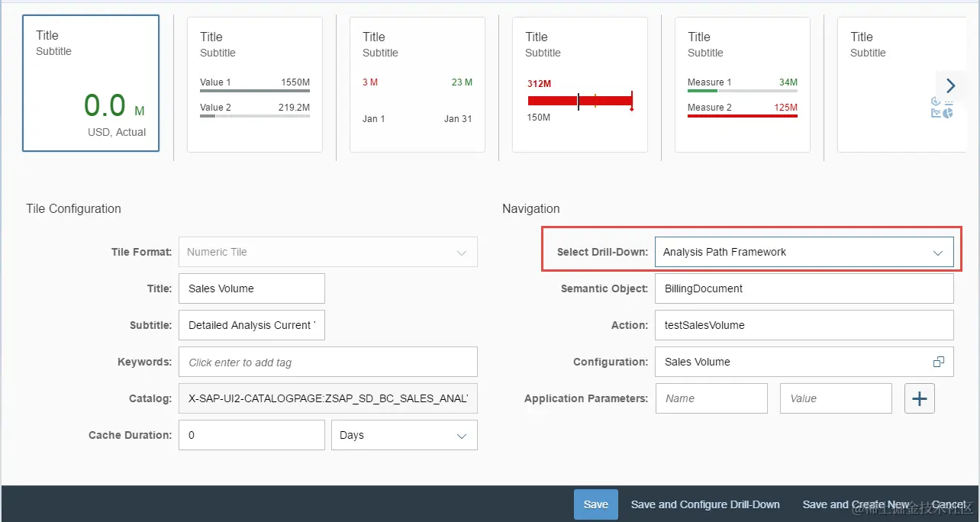Click the right arrow to show more tiles
980x522 pixels.
coord(950,85)
